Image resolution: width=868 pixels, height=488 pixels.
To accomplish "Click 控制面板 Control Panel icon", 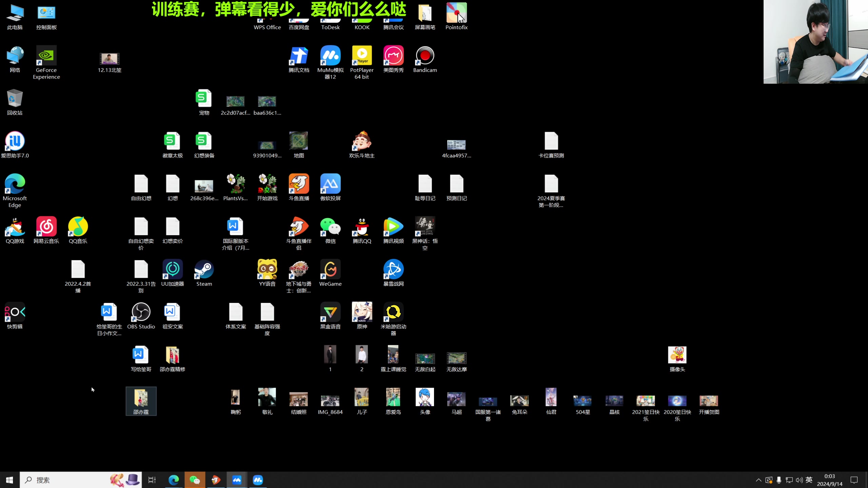I will point(46,13).
